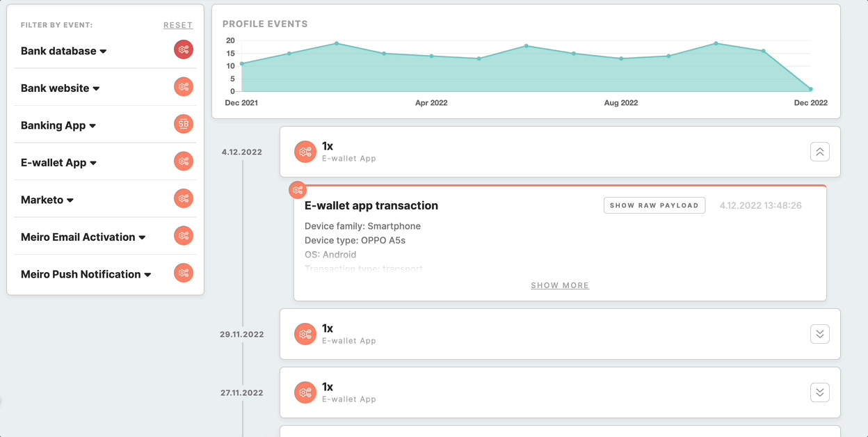Click the Bank database source icon

tap(184, 50)
